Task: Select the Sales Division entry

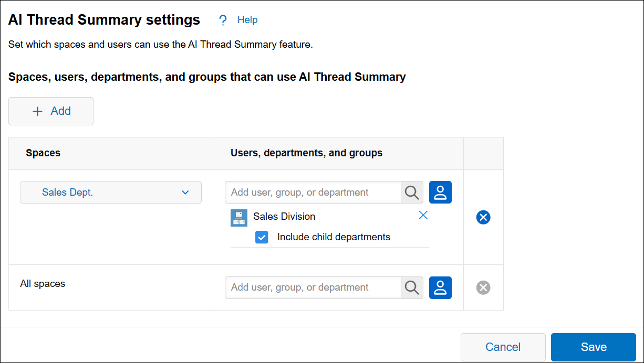Action: coord(285,217)
